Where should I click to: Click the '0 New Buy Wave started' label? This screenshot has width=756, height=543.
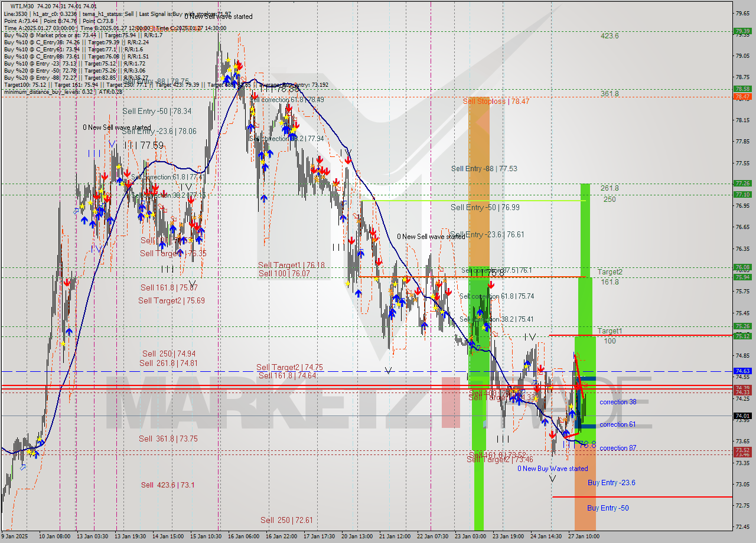(x=553, y=469)
